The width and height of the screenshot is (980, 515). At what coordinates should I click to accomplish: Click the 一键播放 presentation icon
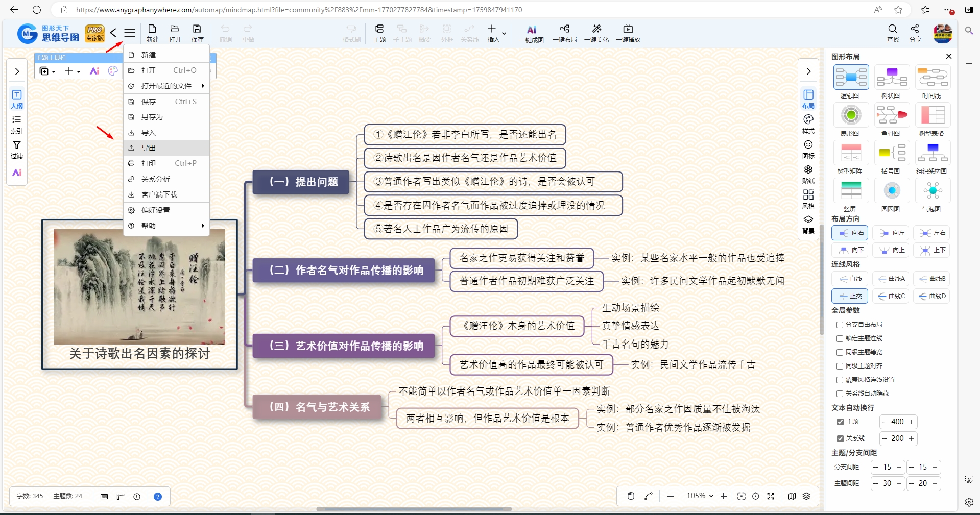click(628, 33)
